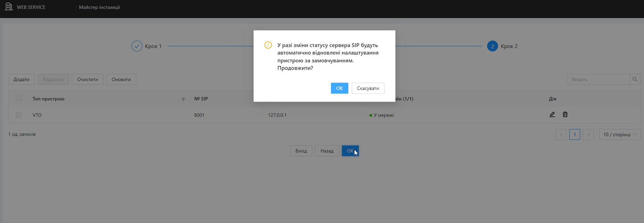Click the Оновити refresh button
Image resolution: width=644 pixels, height=223 pixels.
121,79
